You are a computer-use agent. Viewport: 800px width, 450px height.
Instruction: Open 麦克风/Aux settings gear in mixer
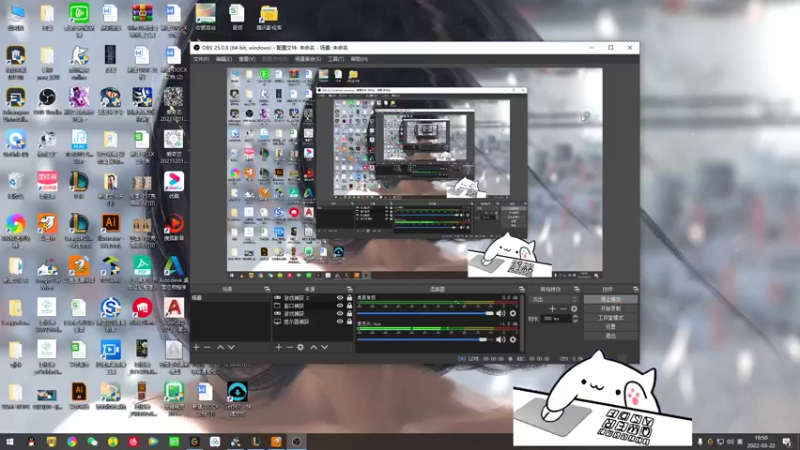pyautogui.click(x=513, y=339)
